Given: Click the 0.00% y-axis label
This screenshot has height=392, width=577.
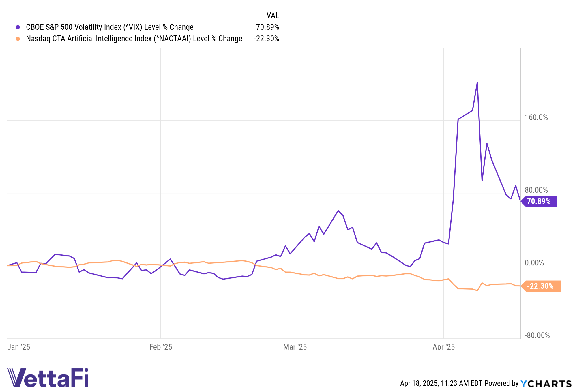Looking at the screenshot, I should coord(534,263).
